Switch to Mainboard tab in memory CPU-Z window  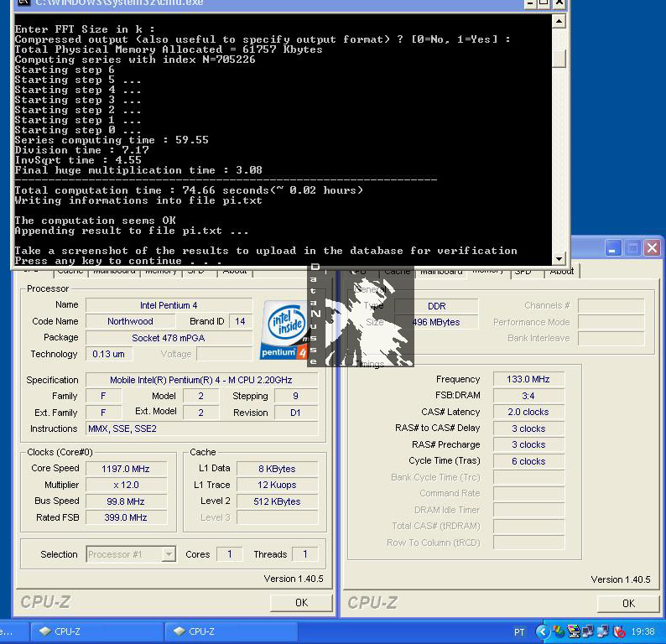click(442, 272)
